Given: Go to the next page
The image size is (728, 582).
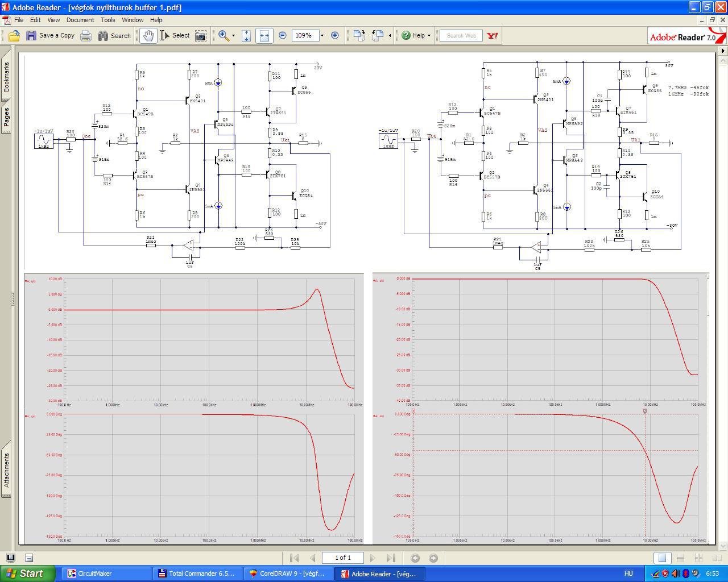Looking at the screenshot, I should (373, 558).
